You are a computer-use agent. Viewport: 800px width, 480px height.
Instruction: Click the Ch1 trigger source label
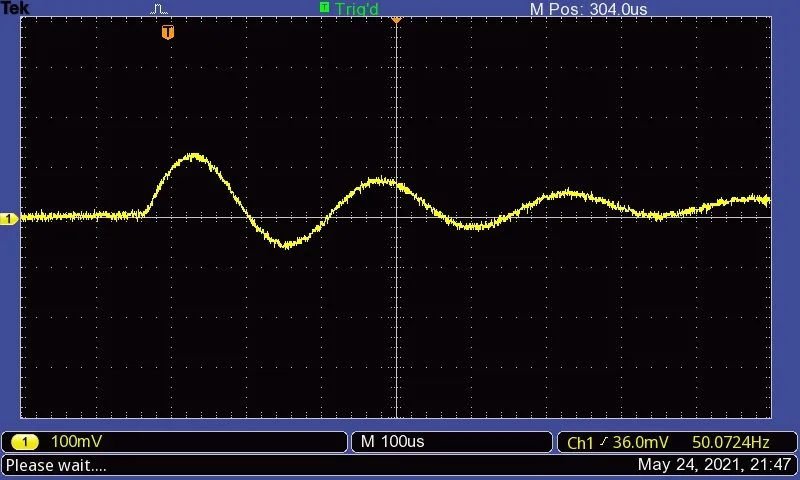581,443
